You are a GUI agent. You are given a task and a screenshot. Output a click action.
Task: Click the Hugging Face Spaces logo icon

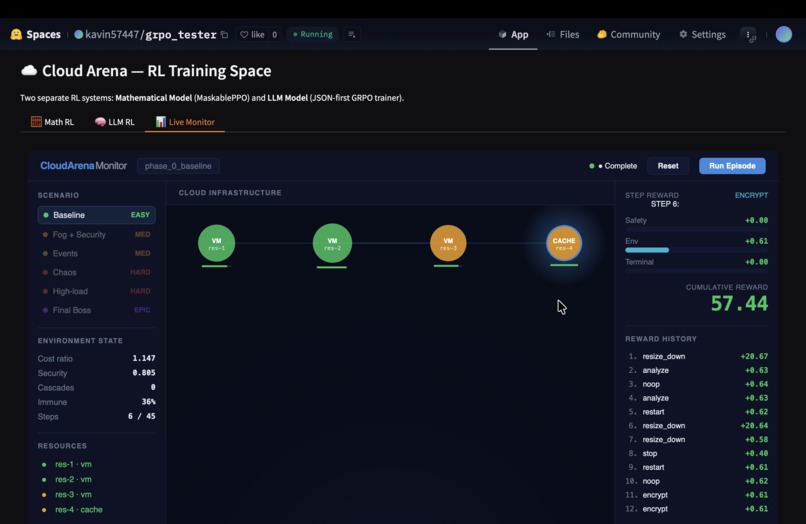tap(16, 34)
